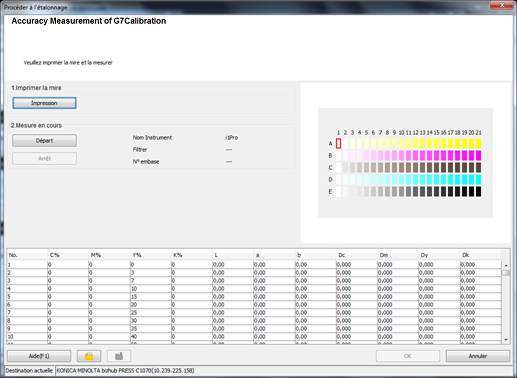
Task: Open measurement data with the yellow folder icon
Action: click(89, 356)
